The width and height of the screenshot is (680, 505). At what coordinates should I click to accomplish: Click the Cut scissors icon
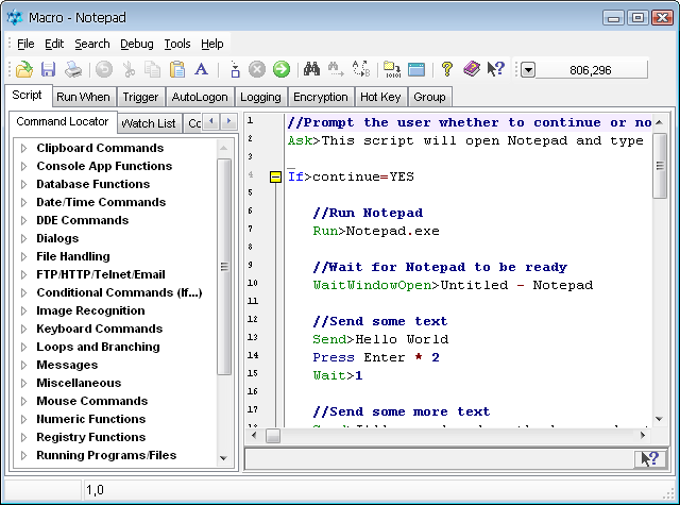pyautogui.click(x=129, y=69)
